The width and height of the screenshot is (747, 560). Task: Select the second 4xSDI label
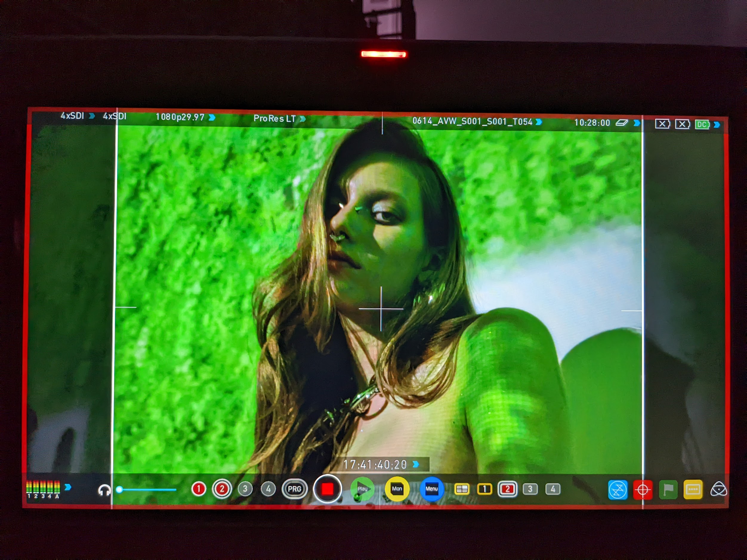click(x=115, y=117)
